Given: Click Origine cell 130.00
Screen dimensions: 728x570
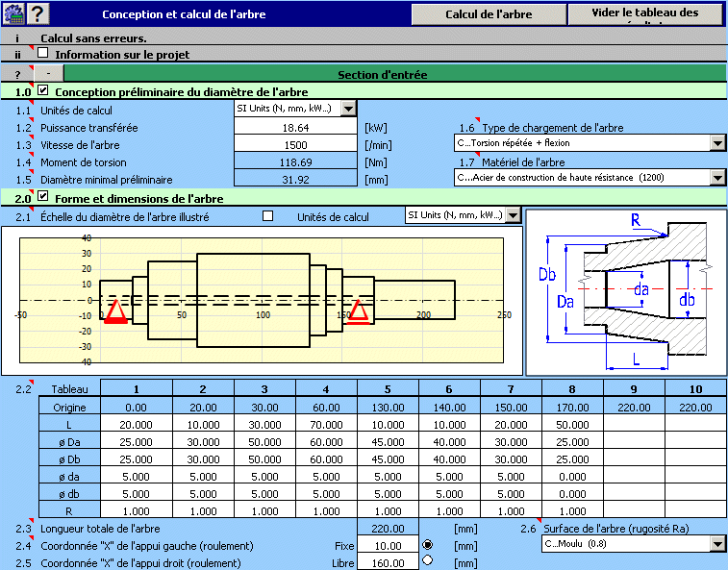Looking at the screenshot, I should tap(388, 408).
